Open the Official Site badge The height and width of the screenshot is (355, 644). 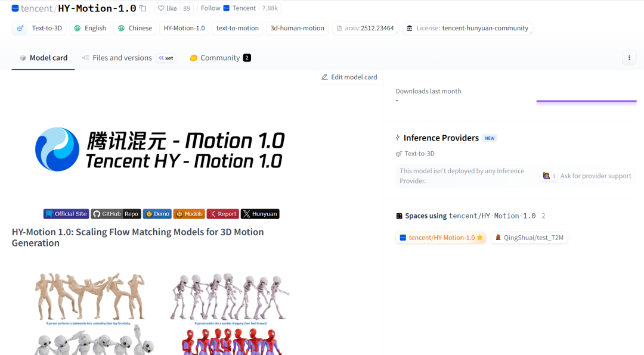click(x=66, y=214)
